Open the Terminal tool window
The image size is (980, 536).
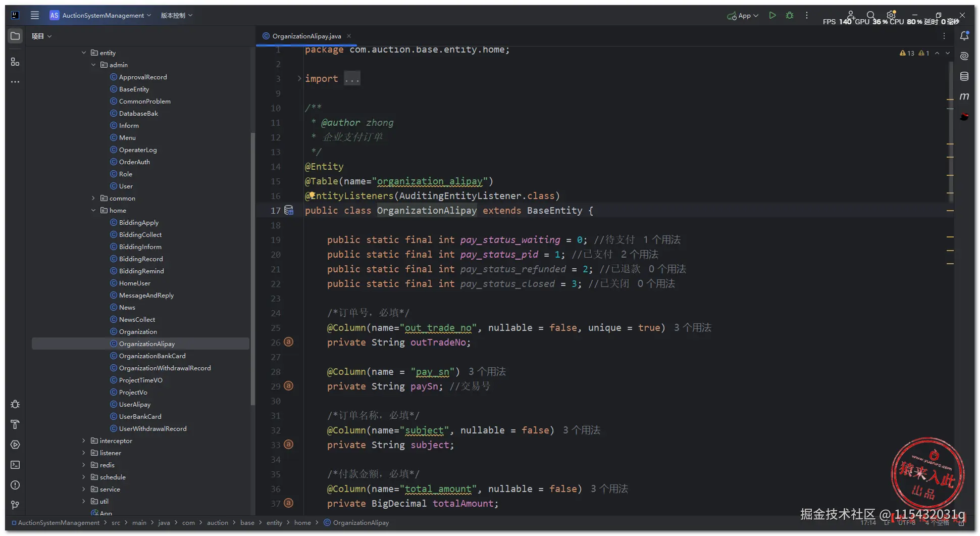click(15, 465)
